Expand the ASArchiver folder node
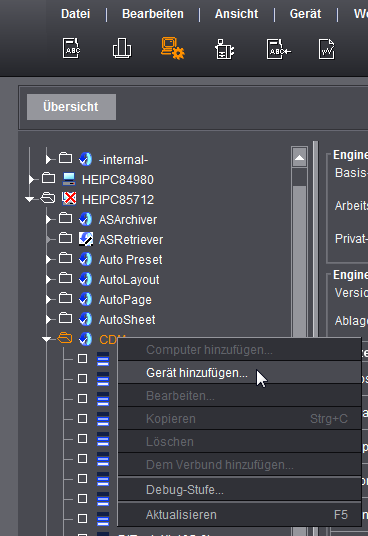The image size is (368, 536). pyautogui.click(x=49, y=219)
